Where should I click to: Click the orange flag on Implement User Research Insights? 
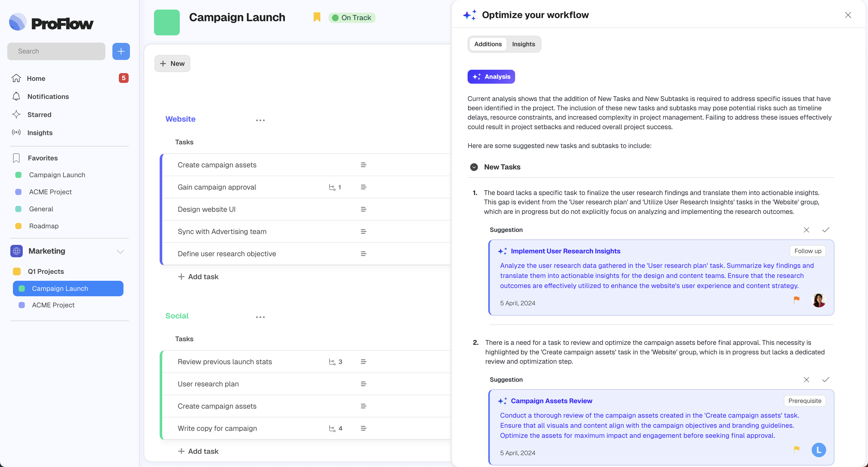tap(796, 299)
